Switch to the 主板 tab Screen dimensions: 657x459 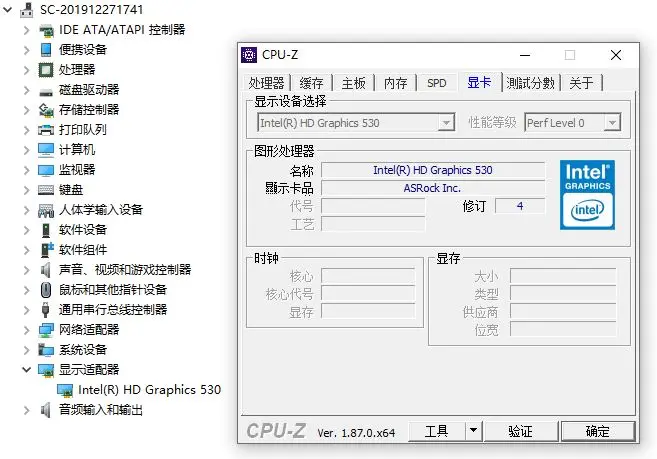click(x=353, y=83)
